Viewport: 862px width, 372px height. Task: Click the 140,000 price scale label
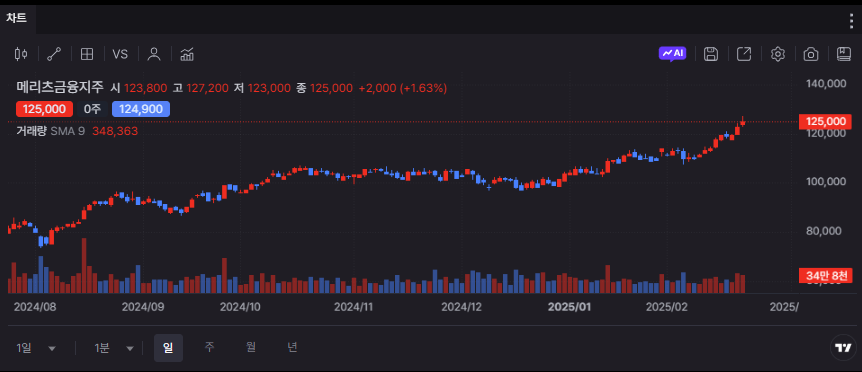[826, 84]
